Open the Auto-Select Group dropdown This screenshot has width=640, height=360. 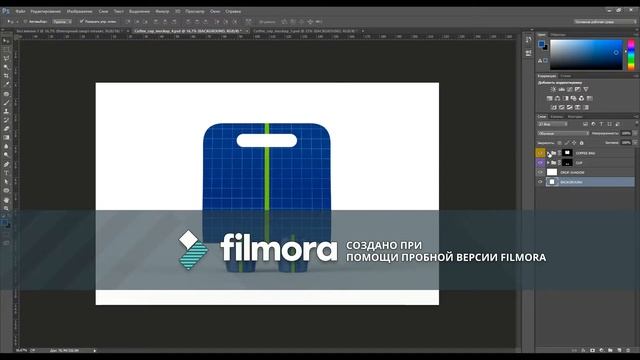[x=62, y=22]
